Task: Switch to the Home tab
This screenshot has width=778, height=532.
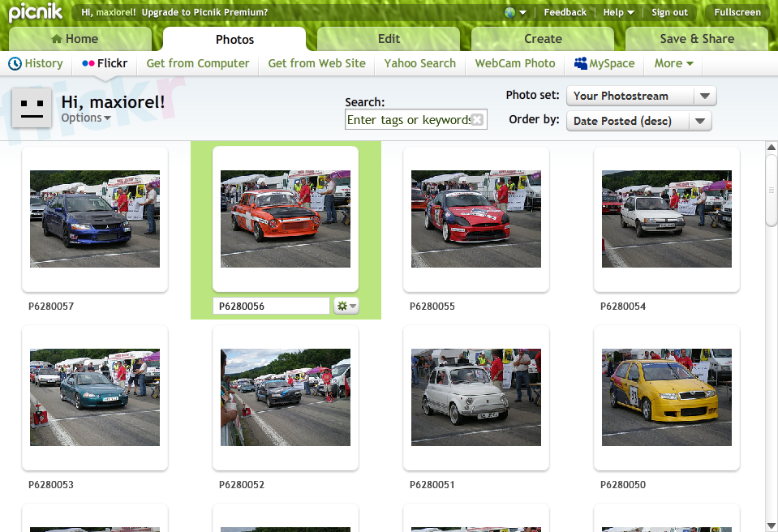Action: 80,39
